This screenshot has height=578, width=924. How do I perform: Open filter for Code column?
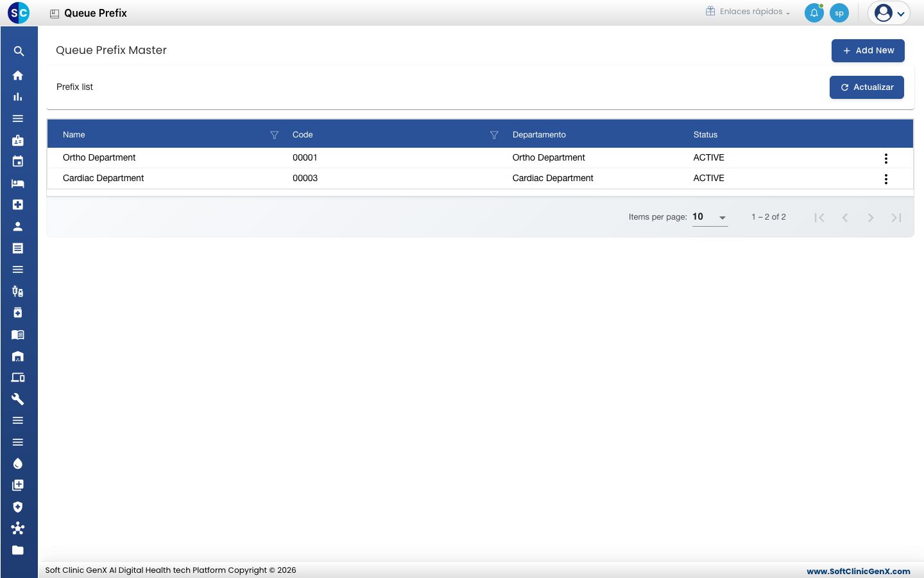click(494, 135)
